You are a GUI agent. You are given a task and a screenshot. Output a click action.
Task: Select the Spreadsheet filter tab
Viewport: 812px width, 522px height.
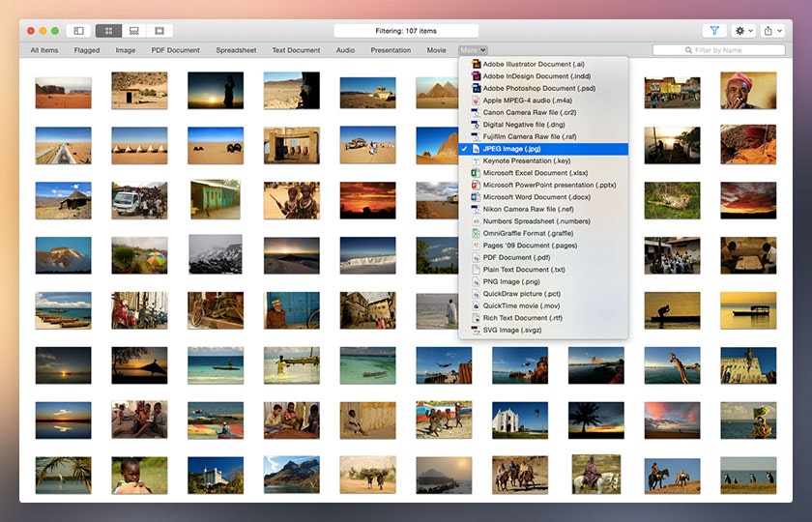tap(236, 50)
